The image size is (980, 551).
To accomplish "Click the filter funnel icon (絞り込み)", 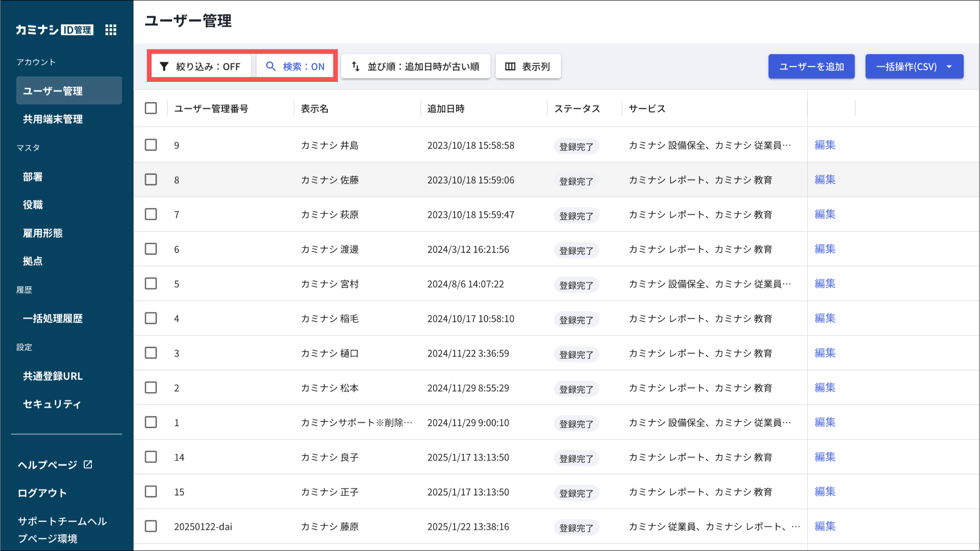I will 164,67.
